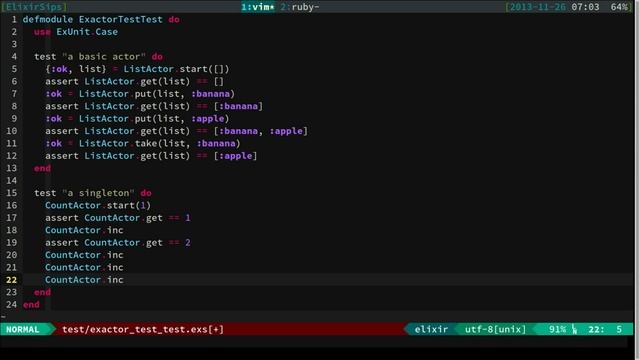Screen dimensions: 640x360
Task: Click CountActor.inc on line 20
Action: 84,255
